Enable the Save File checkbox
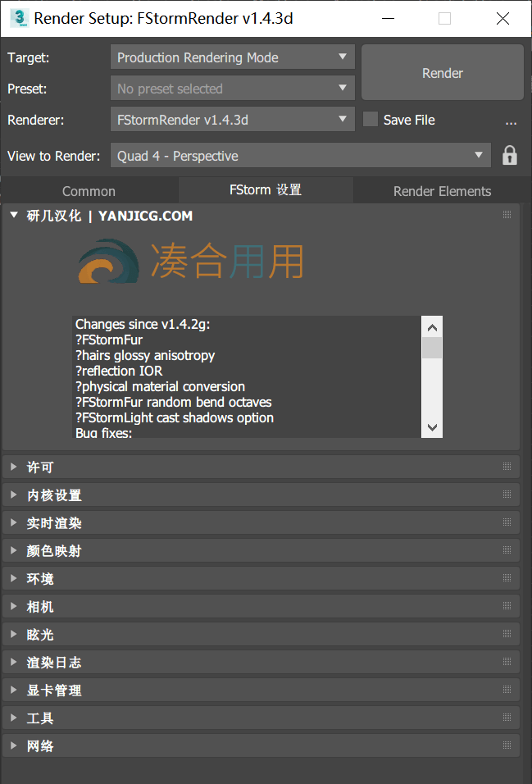 click(x=371, y=120)
